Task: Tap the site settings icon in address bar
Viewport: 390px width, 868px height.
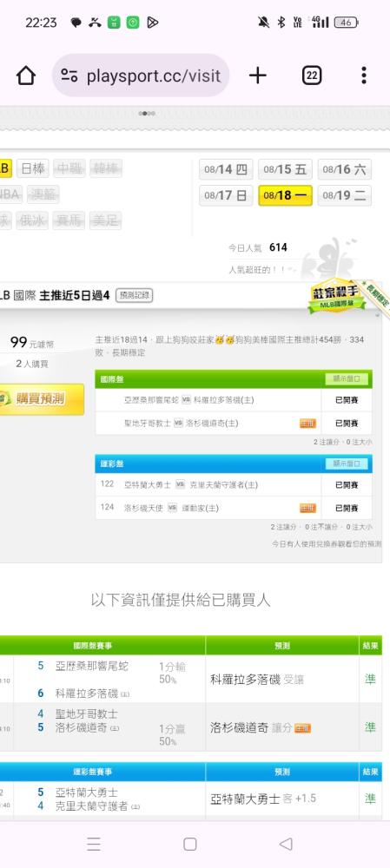Action: coord(69,76)
